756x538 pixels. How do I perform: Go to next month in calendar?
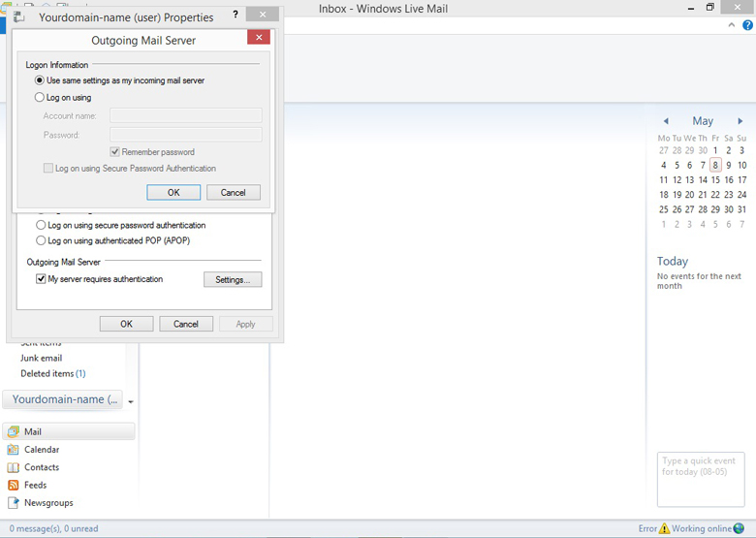click(740, 121)
